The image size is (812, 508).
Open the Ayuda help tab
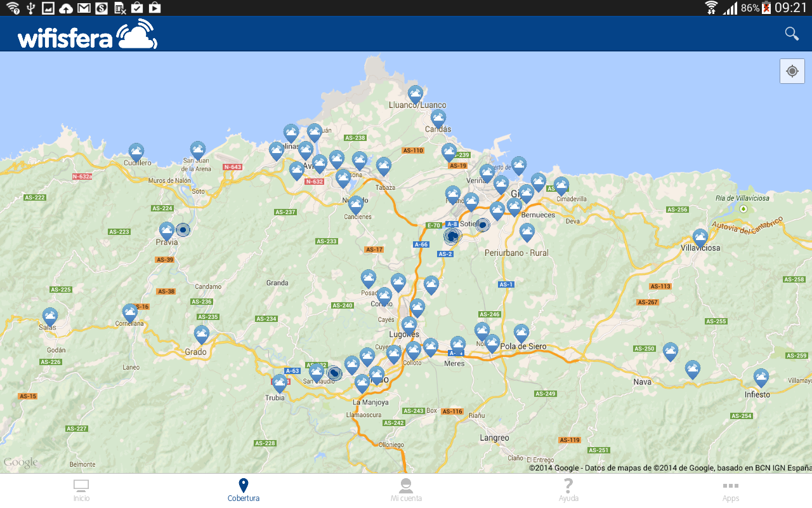pos(568,490)
